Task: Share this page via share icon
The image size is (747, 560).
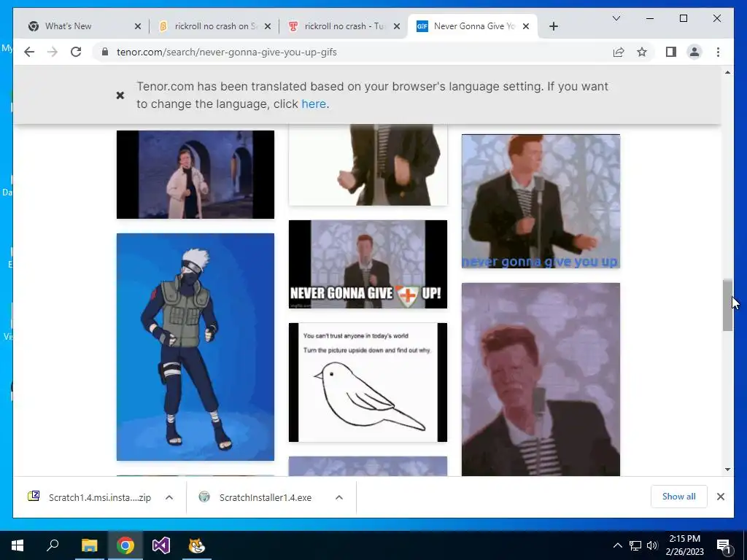Action: pyautogui.click(x=619, y=52)
